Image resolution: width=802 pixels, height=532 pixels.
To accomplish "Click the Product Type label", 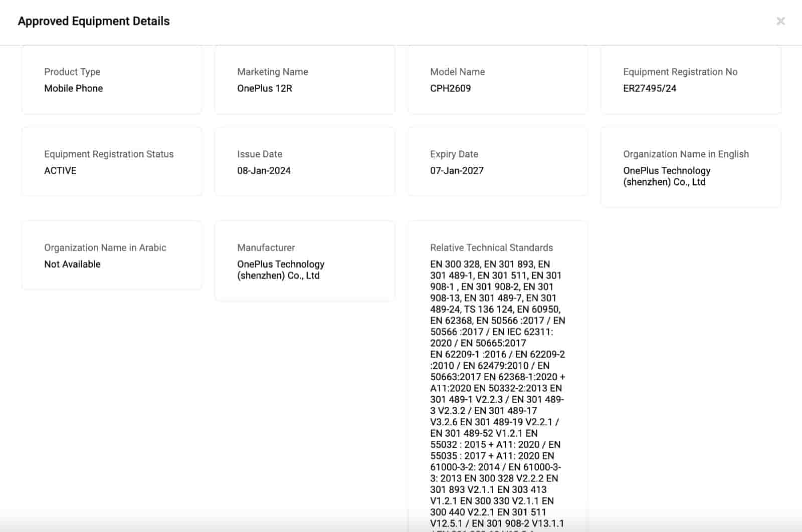I will 72,72.
